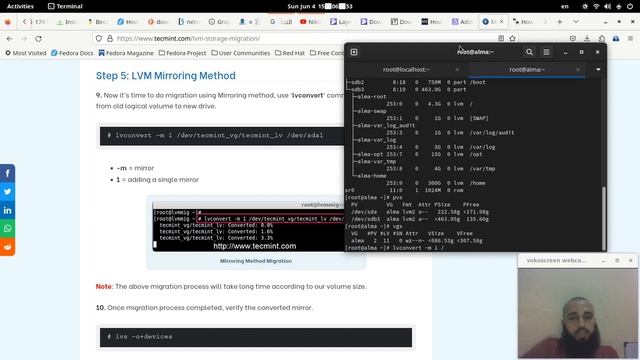Screen dimensions: 640x360
Task: Switch to the 'Add' browser tab
Action: pos(462,22)
